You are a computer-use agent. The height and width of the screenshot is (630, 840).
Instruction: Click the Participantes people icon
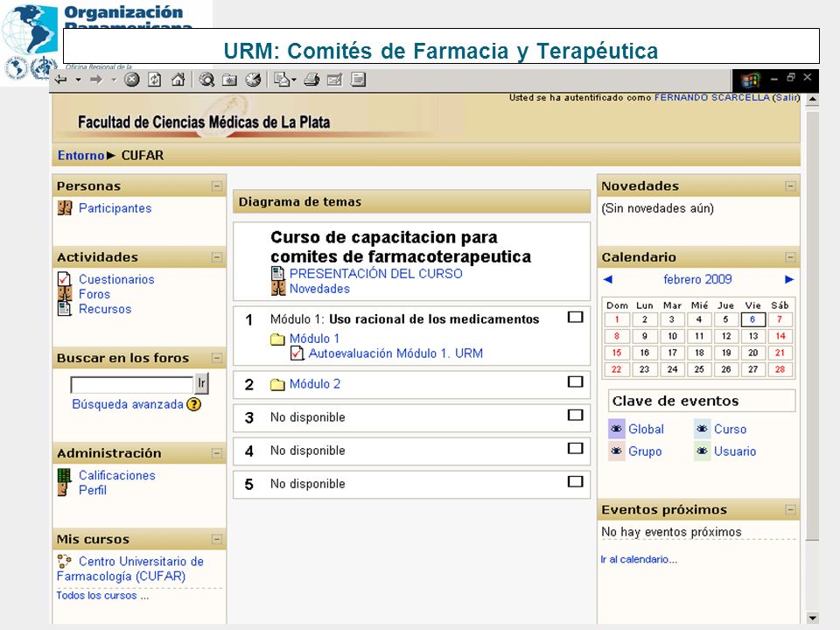click(65, 208)
